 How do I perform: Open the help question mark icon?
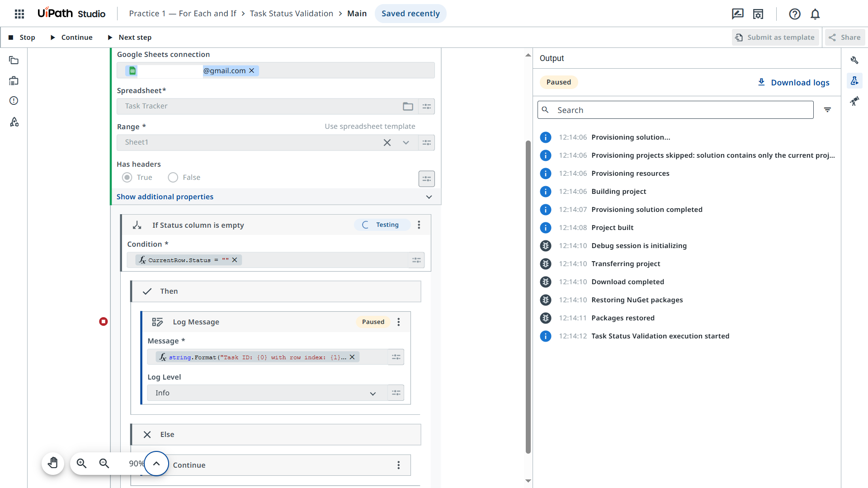[794, 14]
